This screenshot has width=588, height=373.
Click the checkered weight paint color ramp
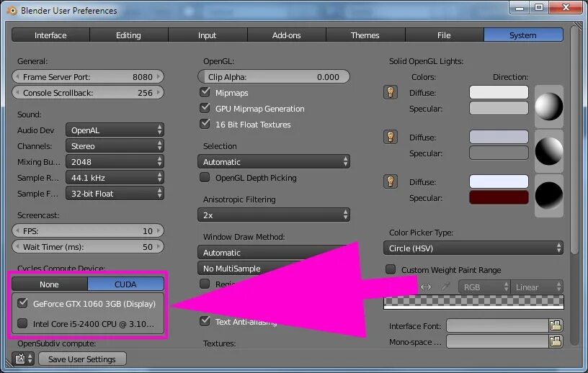pyautogui.click(x=473, y=302)
